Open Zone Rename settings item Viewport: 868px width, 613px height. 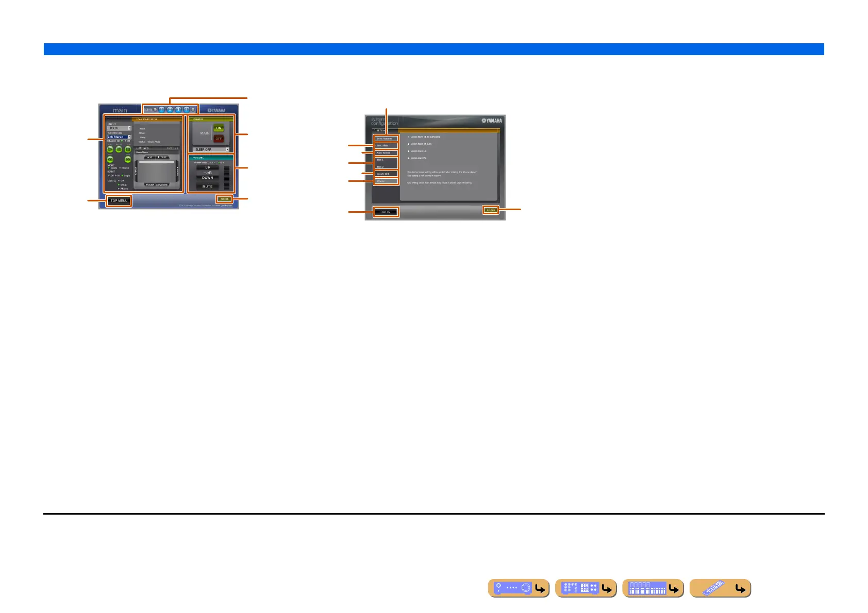(x=386, y=139)
